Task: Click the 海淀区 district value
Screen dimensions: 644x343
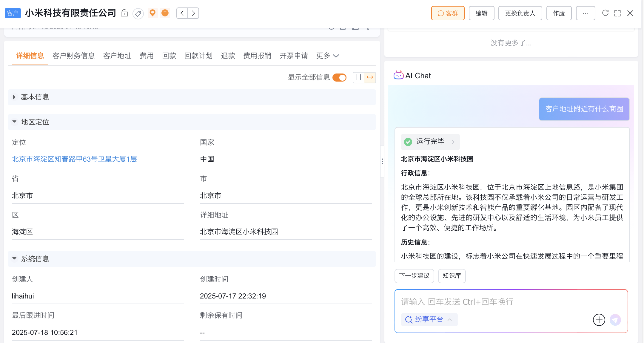Action: pyautogui.click(x=22, y=232)
